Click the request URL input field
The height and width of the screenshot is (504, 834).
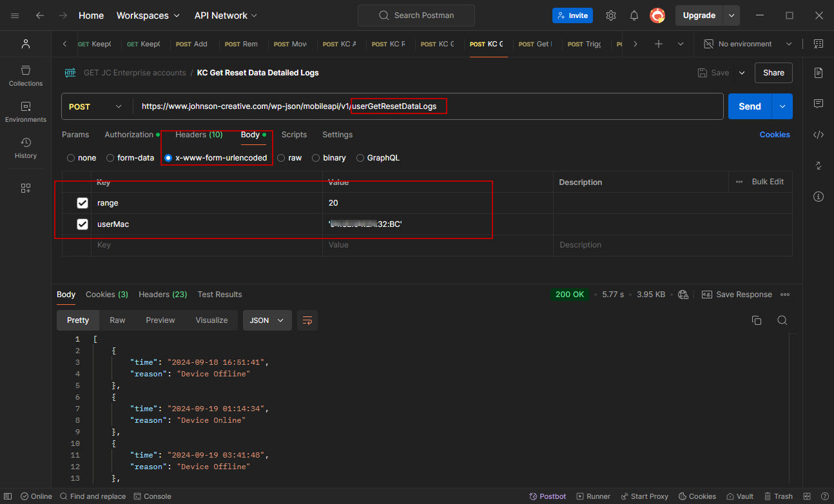580,106
